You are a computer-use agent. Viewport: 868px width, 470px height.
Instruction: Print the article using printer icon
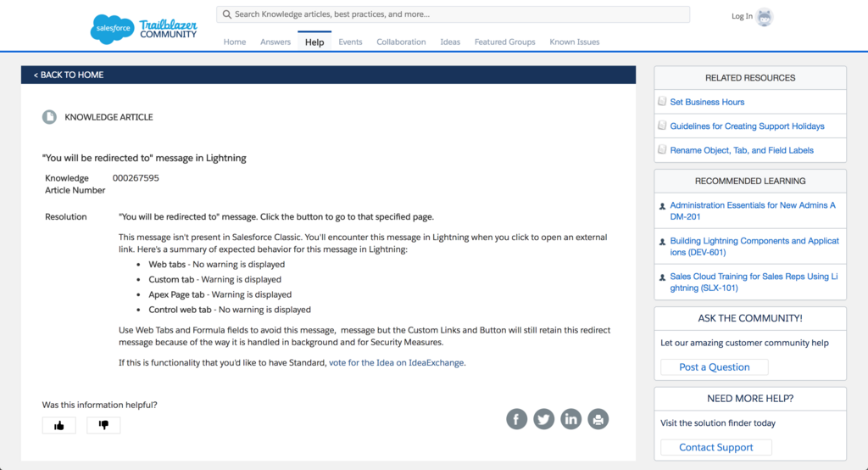coord(598,419)
